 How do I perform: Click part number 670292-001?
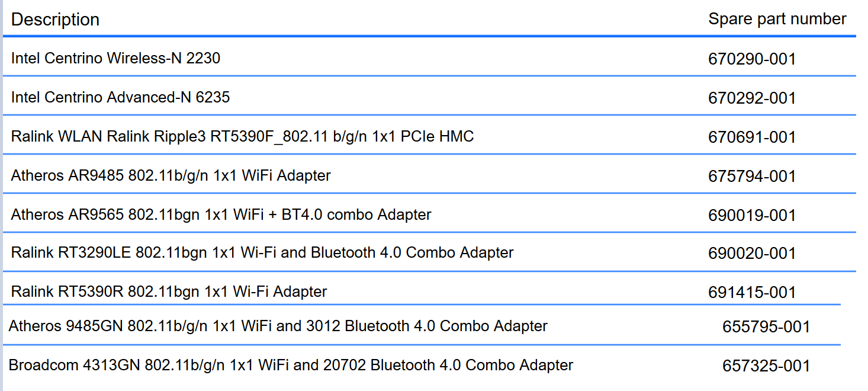(752, 98)
